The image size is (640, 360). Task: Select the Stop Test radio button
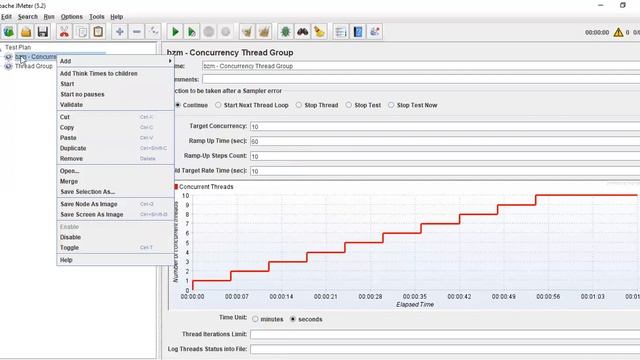(x=349, y=105)
